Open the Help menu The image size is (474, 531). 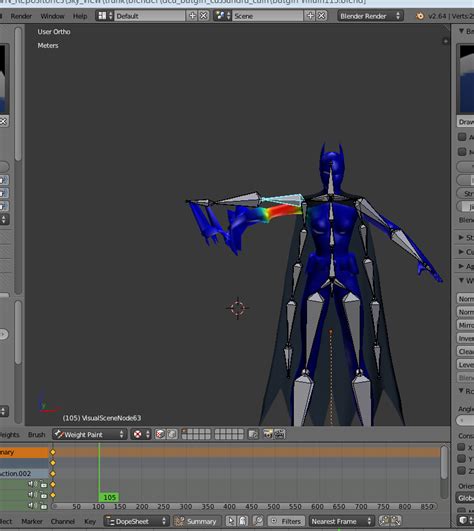click(x=80, y=16)
